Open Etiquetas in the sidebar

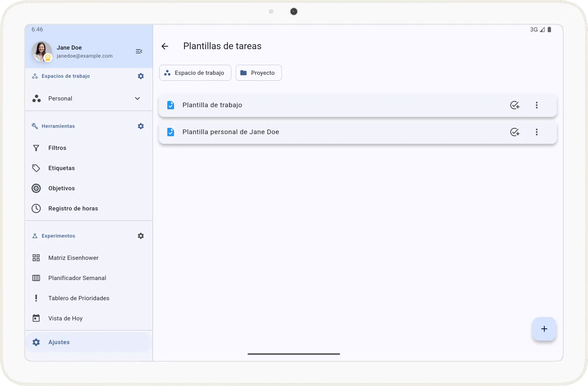tap(89, 168)
